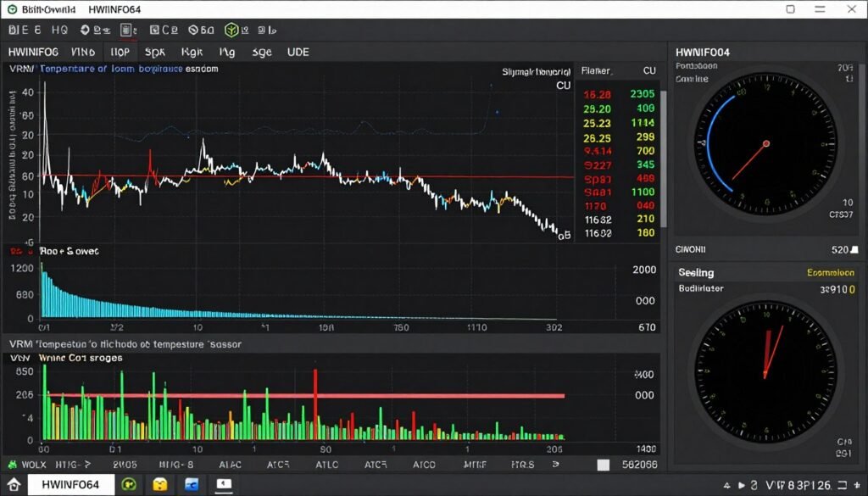This screenshot has width=868, height=496.
Task: Switch to the UDE tab
Action: tap(298, 52)
